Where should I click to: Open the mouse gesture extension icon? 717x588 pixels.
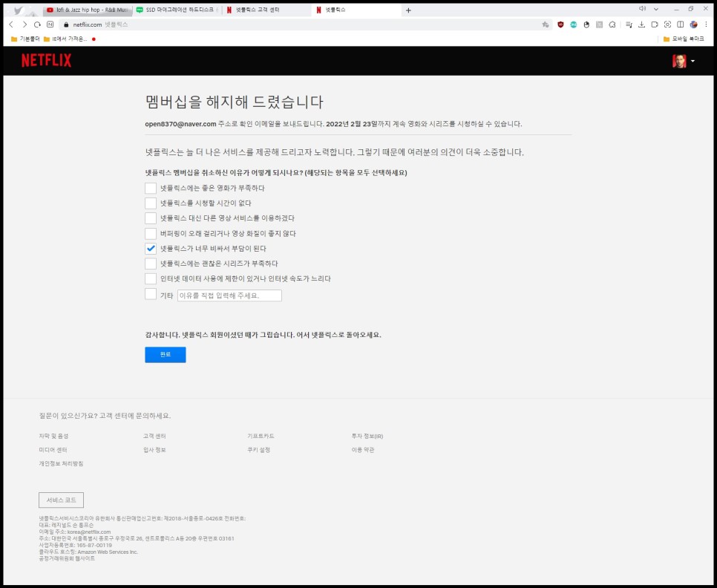[x=586, y=24]
